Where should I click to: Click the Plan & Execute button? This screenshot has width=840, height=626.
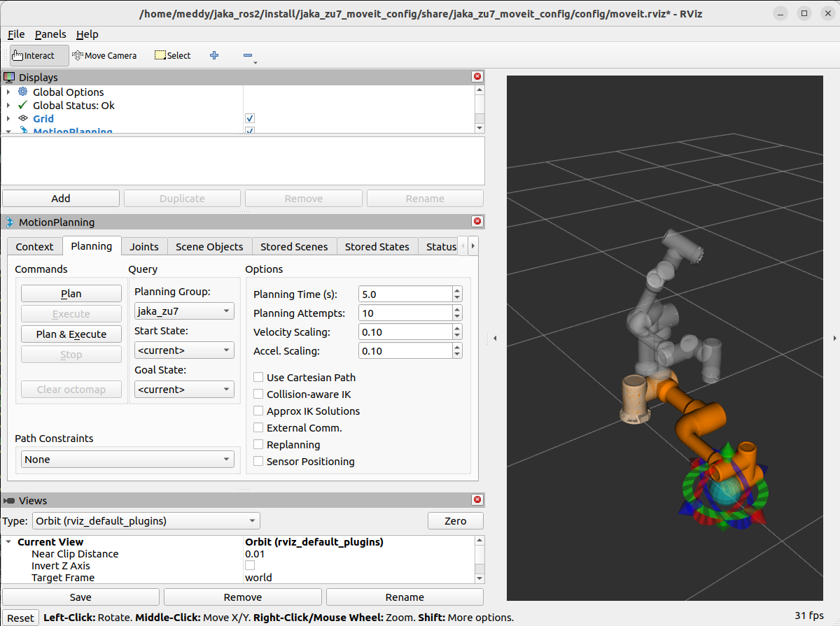coord(71,334)
